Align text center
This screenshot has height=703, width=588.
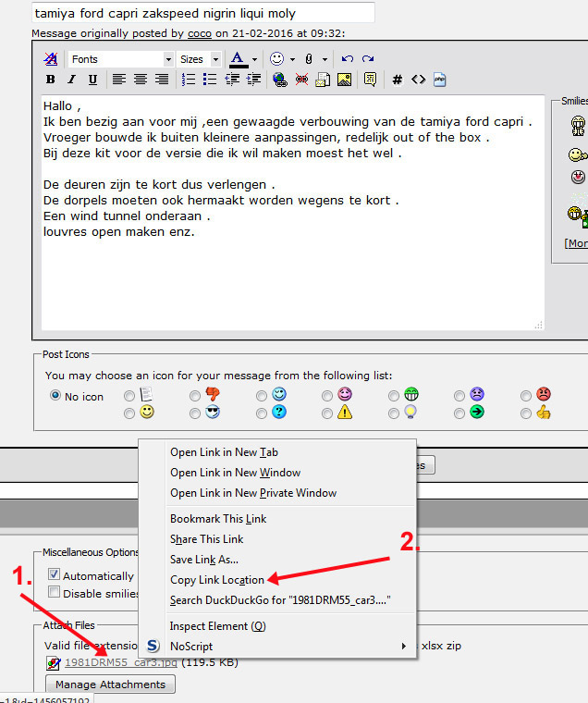pyautogui.click(x=141, y=80)
